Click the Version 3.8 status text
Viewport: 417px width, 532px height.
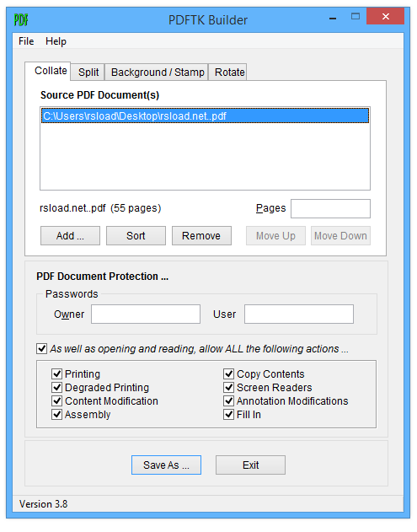pos(44,504)
